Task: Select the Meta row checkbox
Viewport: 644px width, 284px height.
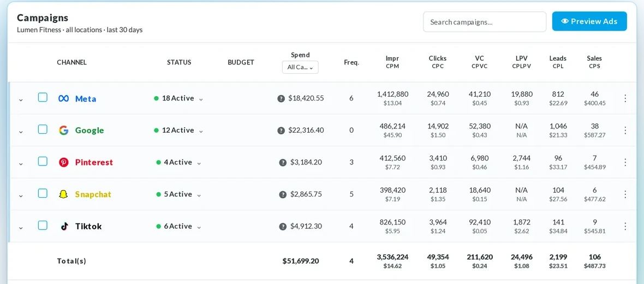Action: click(43, 97)
